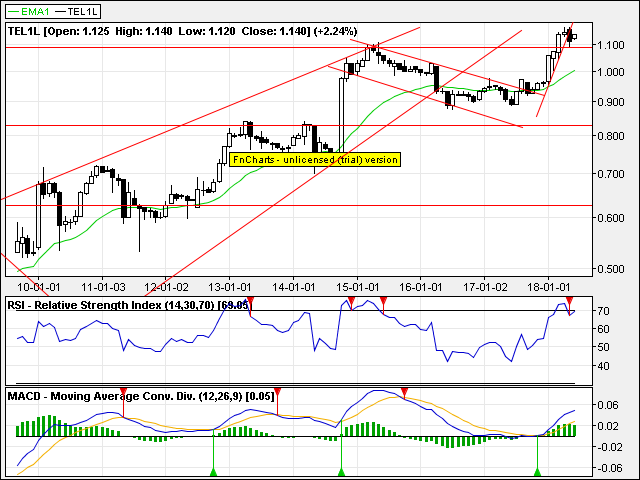Click the 1.100 price axis label
The image size is (640, 480).
[x=611, y=45]
